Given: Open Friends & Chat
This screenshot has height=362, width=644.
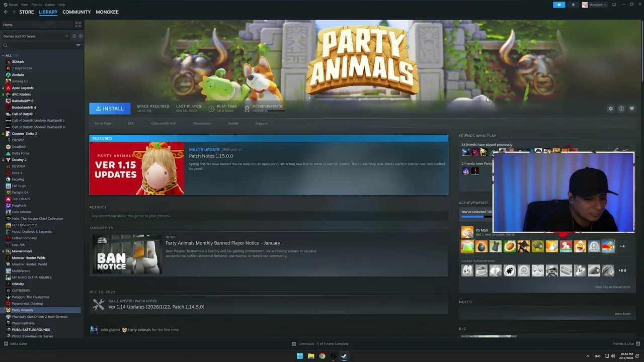Looking at the screenshot, I should [626, 344].
